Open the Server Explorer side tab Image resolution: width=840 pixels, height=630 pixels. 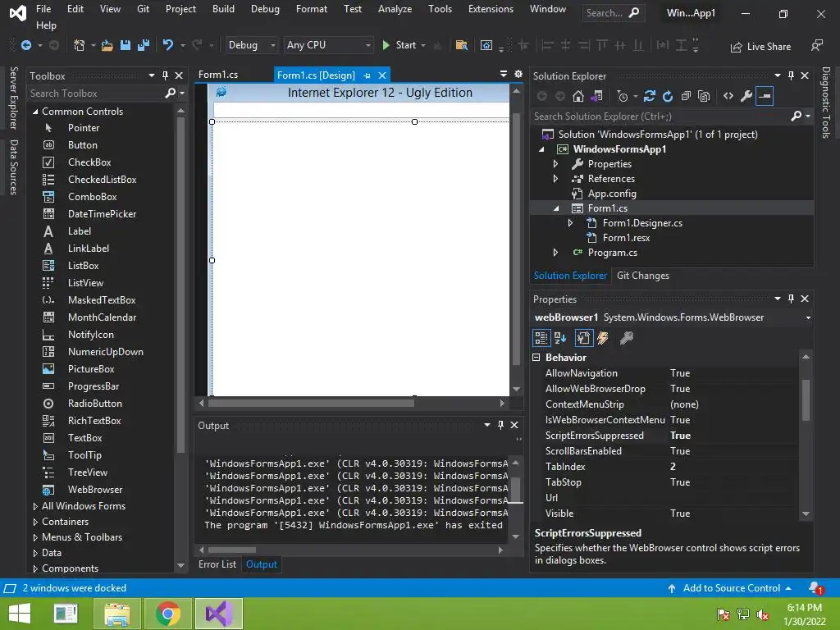13,98
